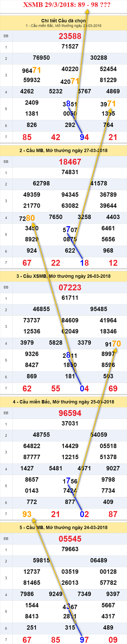Click the number 4262
Image resolution: width=127 pixels, height=644 pixels.
(27, 91)
